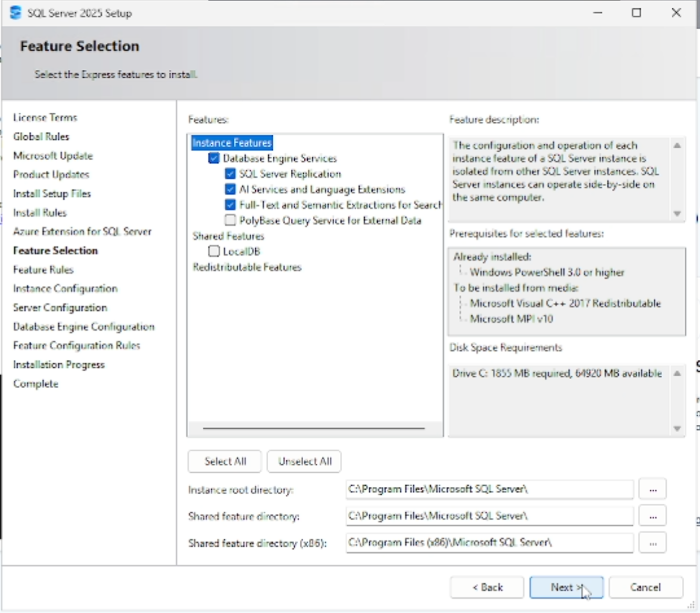This screenshot has height=613, width=700.
Task: Cancel the SQL Server setup
Action: click(646, 587)
